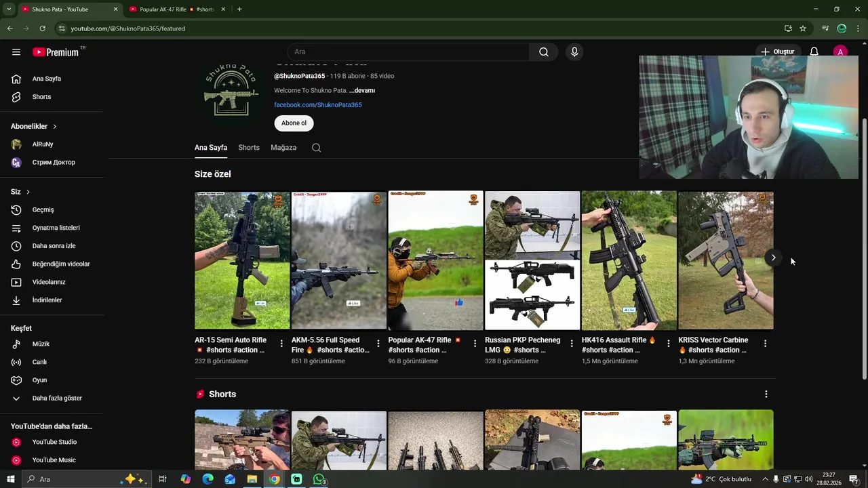Image resolution: width=868 pixels, height=488 pixels.
Task: Click the page vertical scrollbar
Action: click(x=864, y=249)
